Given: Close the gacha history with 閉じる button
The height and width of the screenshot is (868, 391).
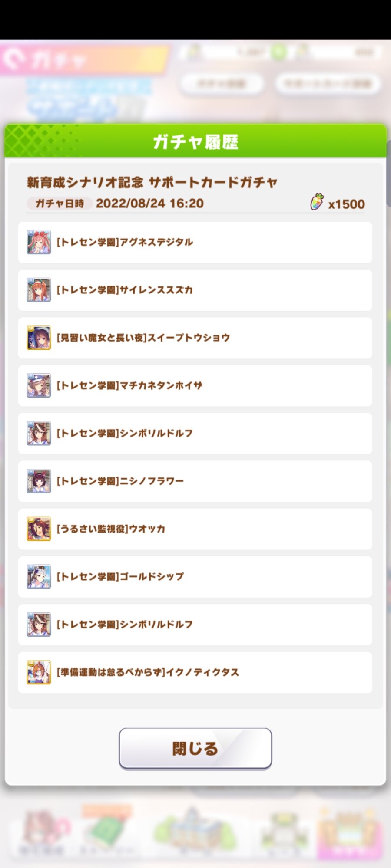Looking at the screenshot, I should [195, 748].
